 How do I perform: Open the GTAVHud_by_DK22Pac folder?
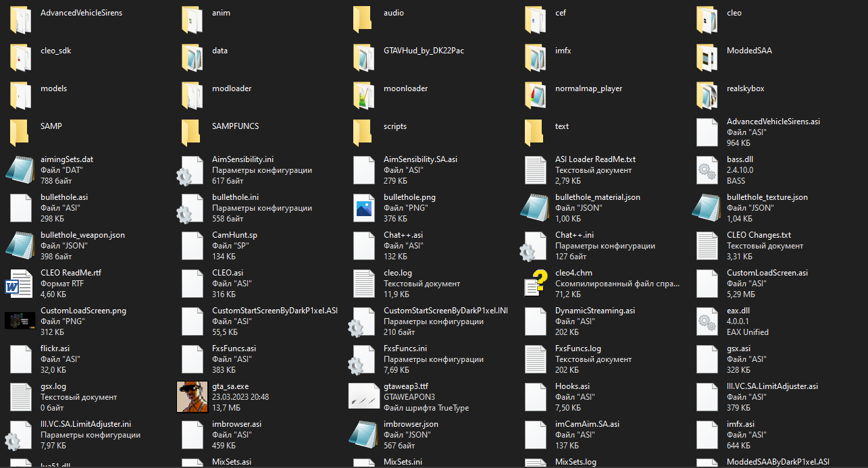363,56
